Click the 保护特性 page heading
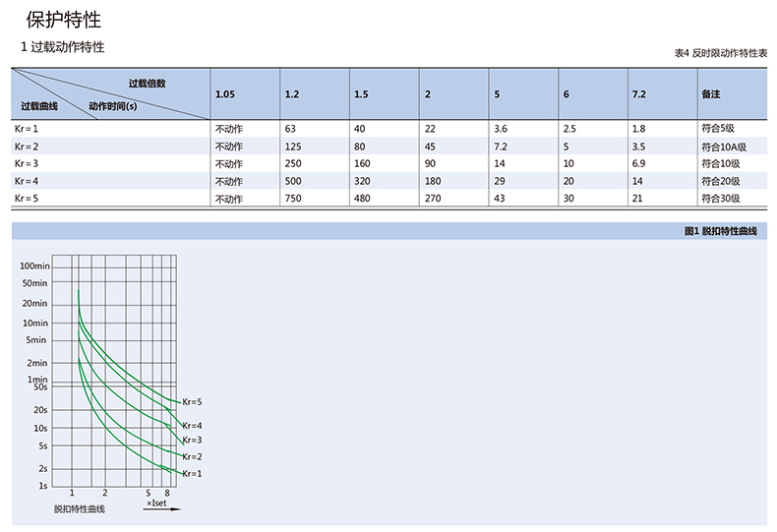 (x=62, y=19)
